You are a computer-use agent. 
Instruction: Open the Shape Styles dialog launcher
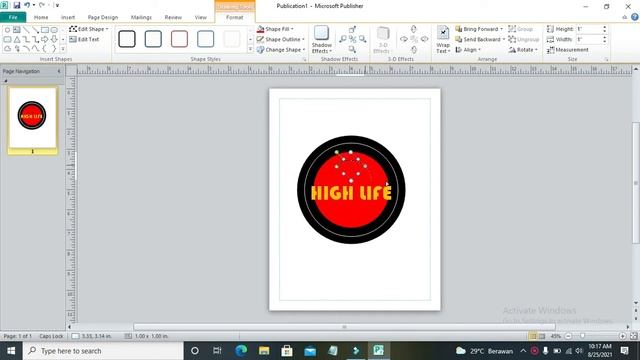coord(304,60)
